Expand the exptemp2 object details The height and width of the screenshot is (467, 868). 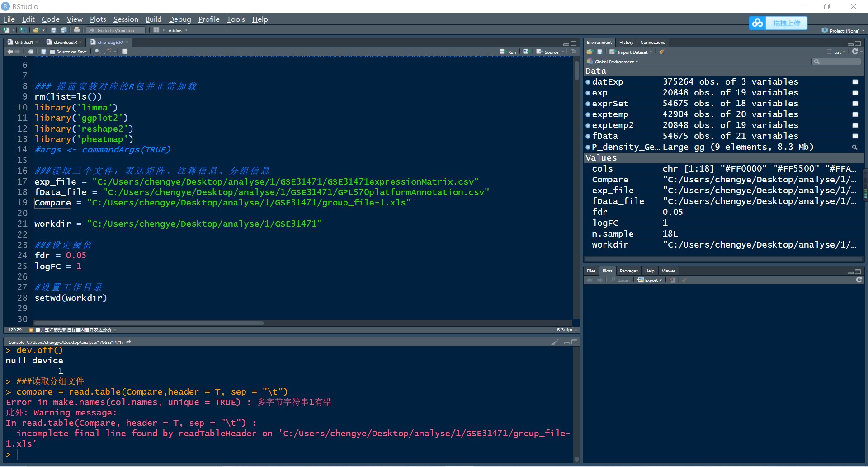588,125
